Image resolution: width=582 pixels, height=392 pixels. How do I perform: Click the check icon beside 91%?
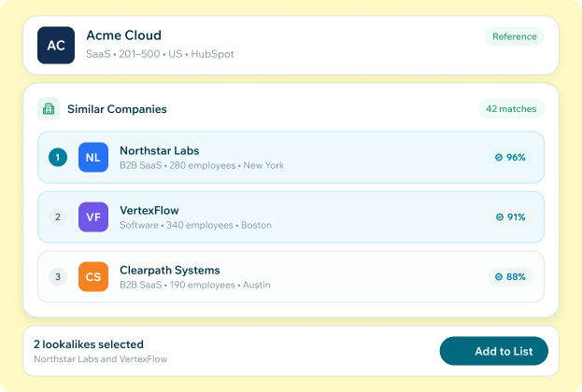pos(500,217)
